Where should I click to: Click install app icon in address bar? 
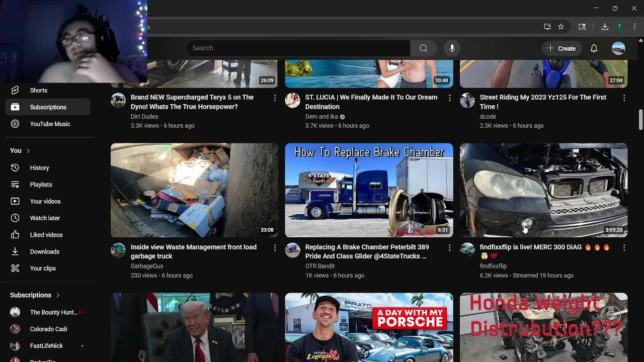point(547,27)
